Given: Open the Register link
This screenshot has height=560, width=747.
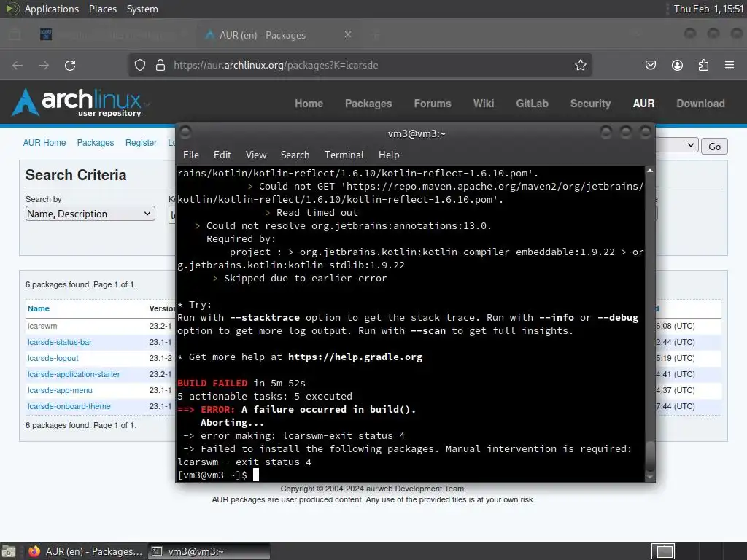Looking at the screenshot, I should pyautogui.click(x=141, y=143).
